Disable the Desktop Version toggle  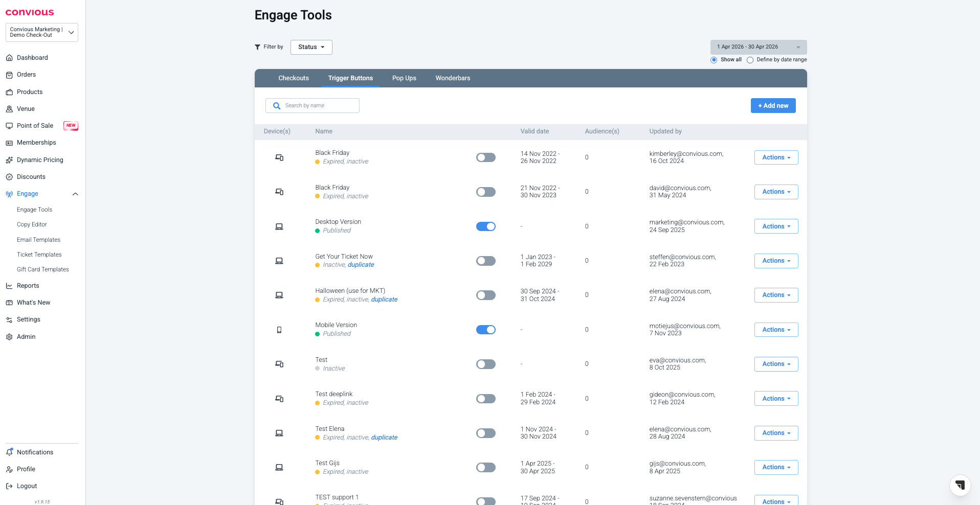(x=485, y=226)
